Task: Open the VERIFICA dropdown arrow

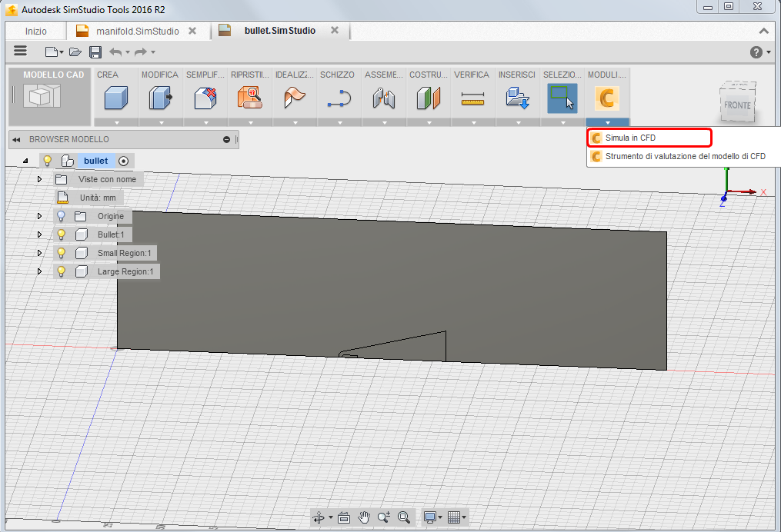Action: pos(473,122)
